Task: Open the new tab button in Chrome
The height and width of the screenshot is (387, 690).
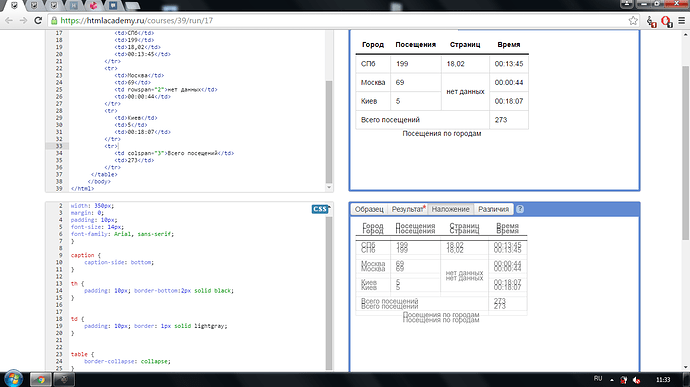Action: [x=132, y=6]
